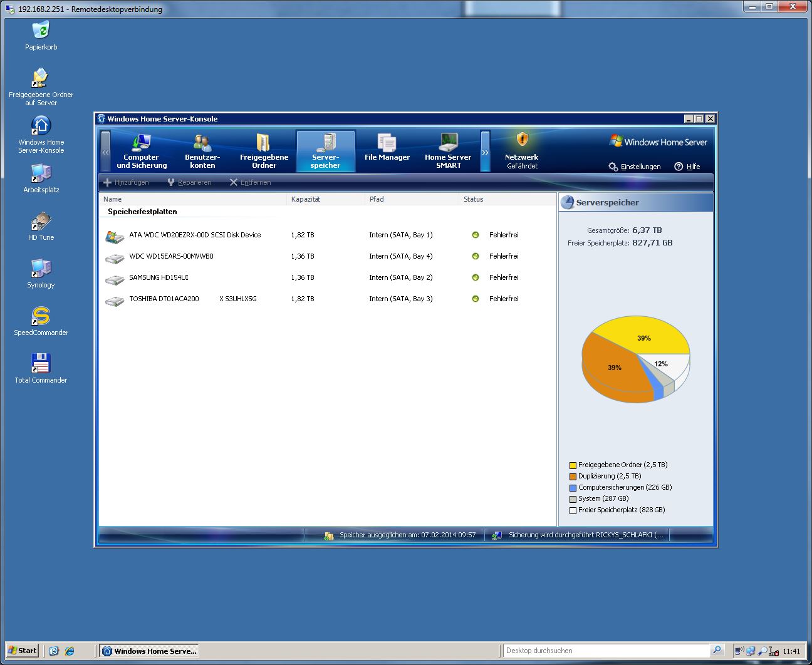Viewport: 812px width, 665px height.
Task: Click the green status indicator for Bay 3
Action: coord(476,299)
